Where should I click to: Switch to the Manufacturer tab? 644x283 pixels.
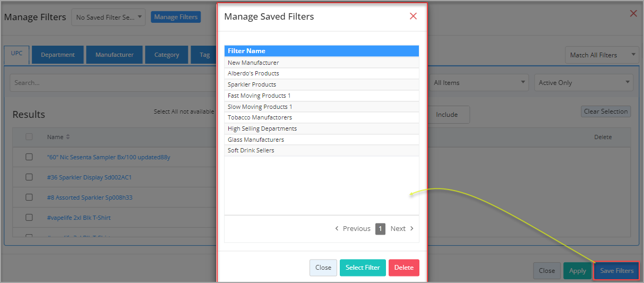(x=114, y=55)
